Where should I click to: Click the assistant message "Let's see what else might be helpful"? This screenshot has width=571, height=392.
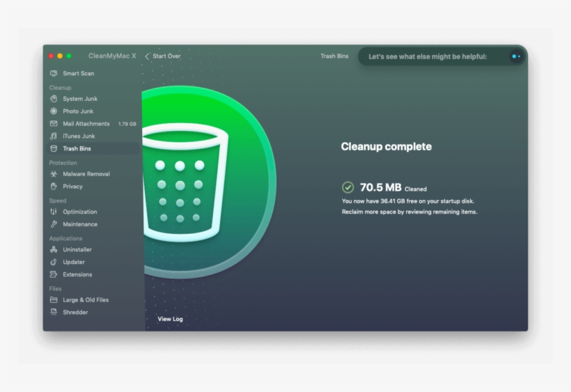point(428,56)
